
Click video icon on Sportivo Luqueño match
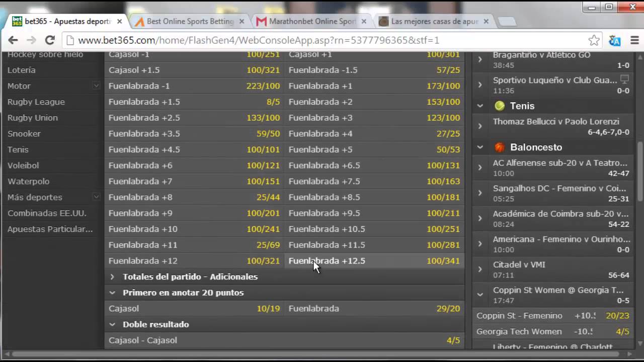tap(624, 79)
